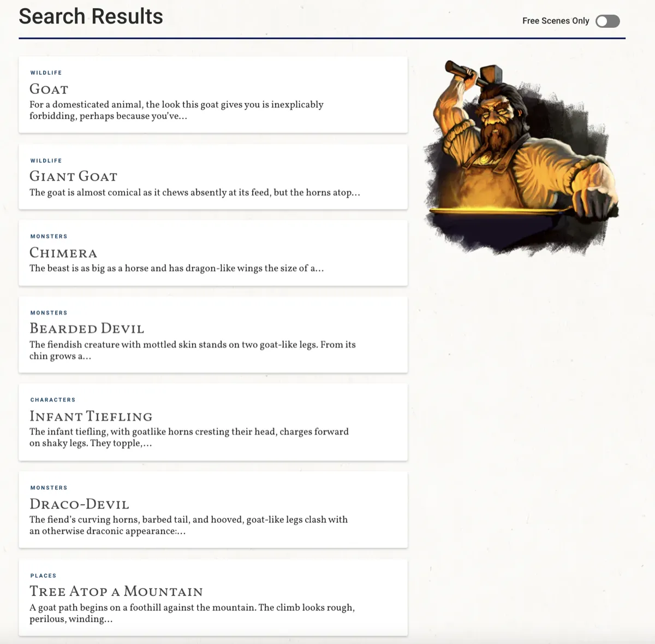Open Tree Atop a Mountain result

(213, 598)
